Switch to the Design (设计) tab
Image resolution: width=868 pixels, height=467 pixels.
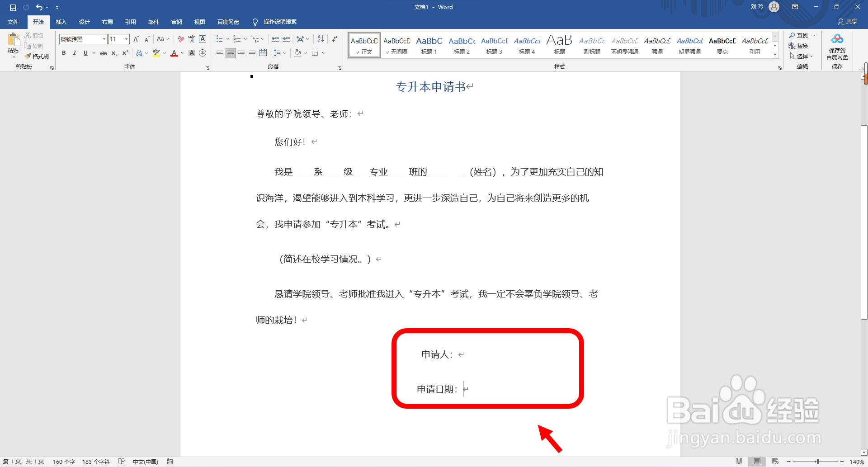coord(84,22)
